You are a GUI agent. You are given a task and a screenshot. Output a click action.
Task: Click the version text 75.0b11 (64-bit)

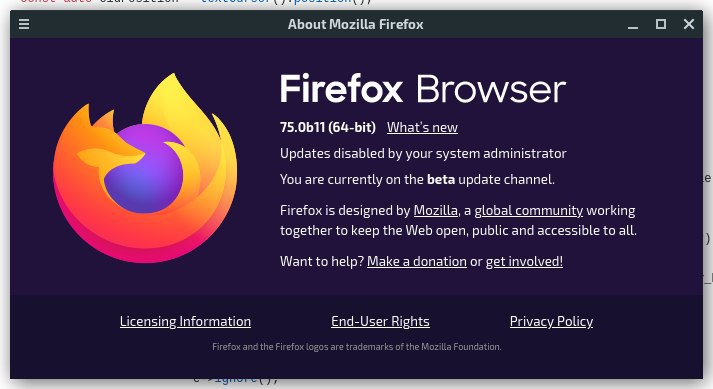(328, 127)
